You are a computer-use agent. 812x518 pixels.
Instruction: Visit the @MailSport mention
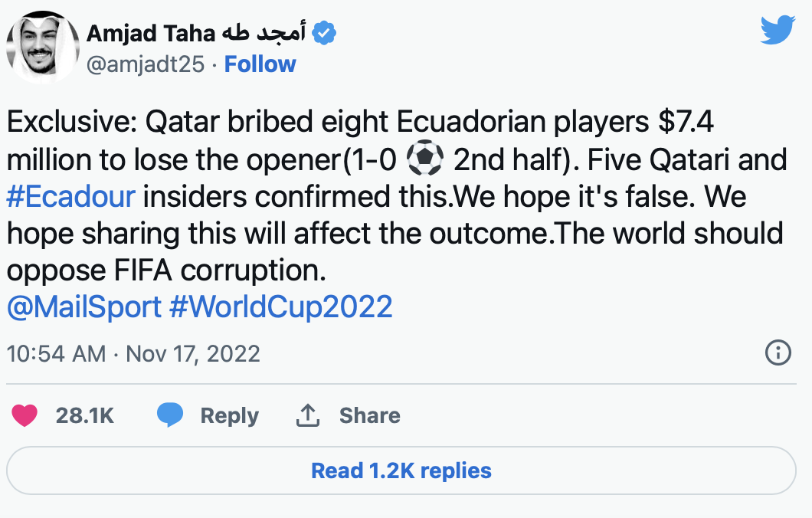coord(83,307)
